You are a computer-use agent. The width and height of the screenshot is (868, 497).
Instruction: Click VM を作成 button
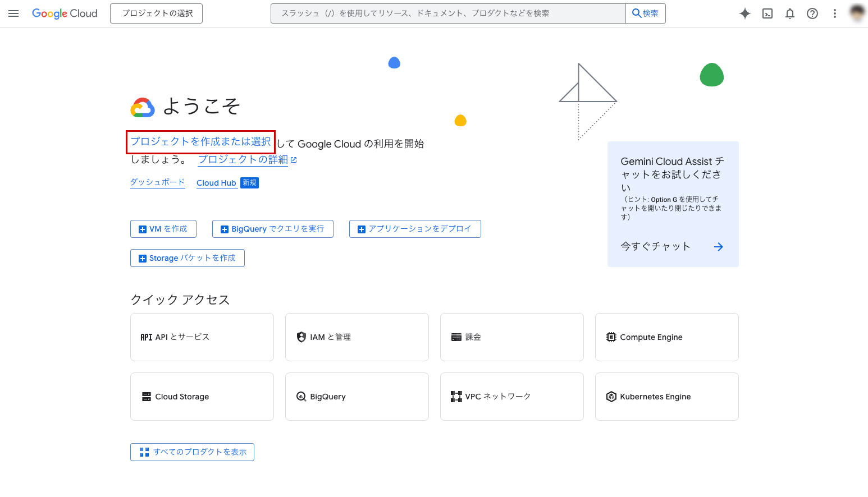click(163, 229)
